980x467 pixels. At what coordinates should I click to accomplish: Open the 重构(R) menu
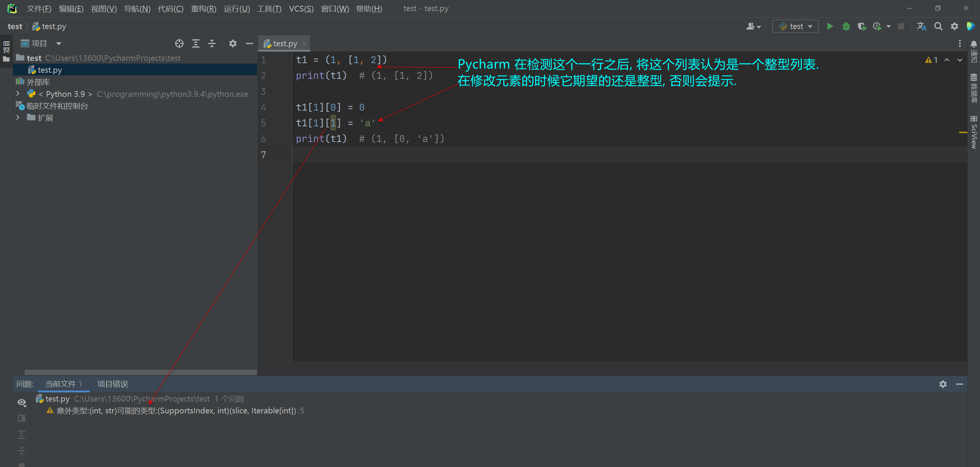tap(203, 8)
